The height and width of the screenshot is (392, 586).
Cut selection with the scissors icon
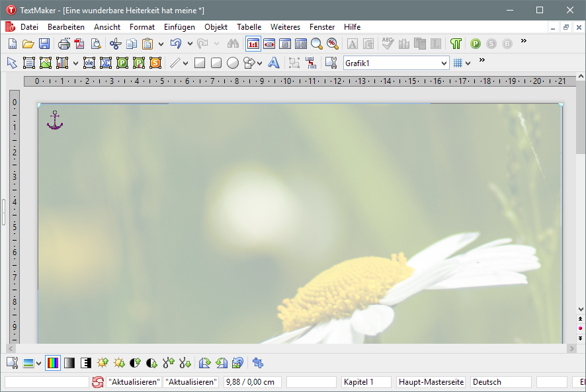[x=116, y=44]
